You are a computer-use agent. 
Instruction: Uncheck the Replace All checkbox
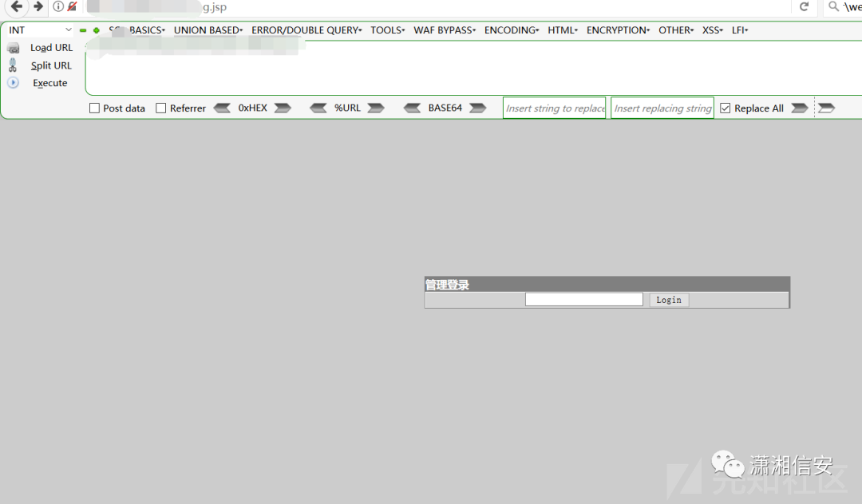(725, 108)
